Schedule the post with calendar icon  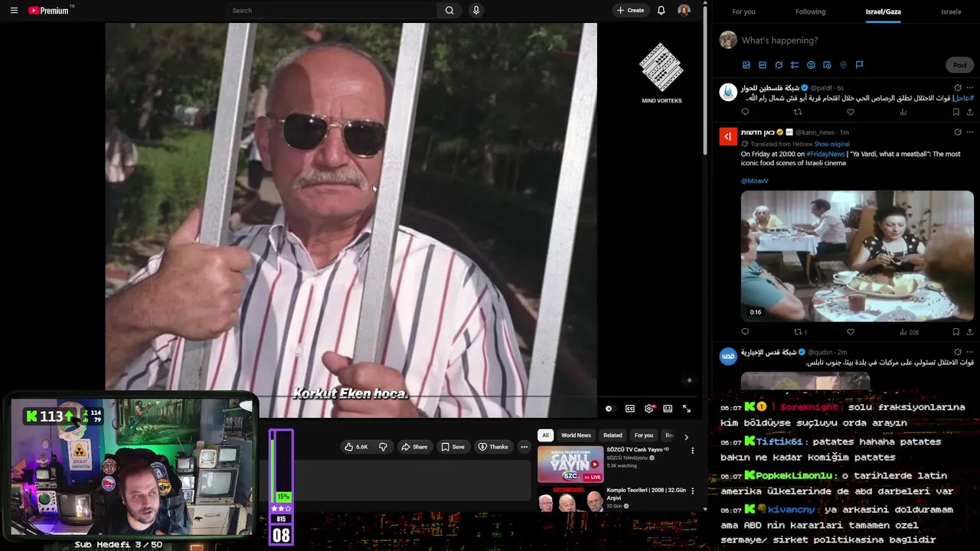click(827, 65)
